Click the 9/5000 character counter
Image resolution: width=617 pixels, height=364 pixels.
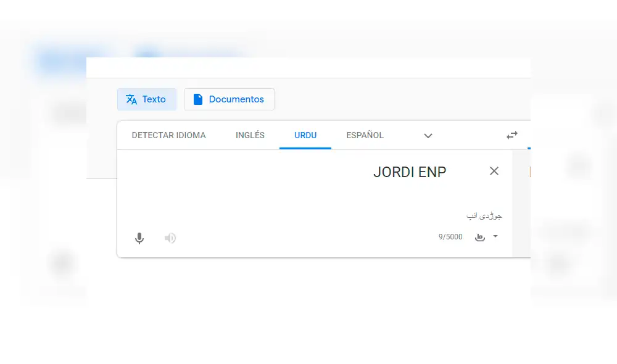click(450, 236)
